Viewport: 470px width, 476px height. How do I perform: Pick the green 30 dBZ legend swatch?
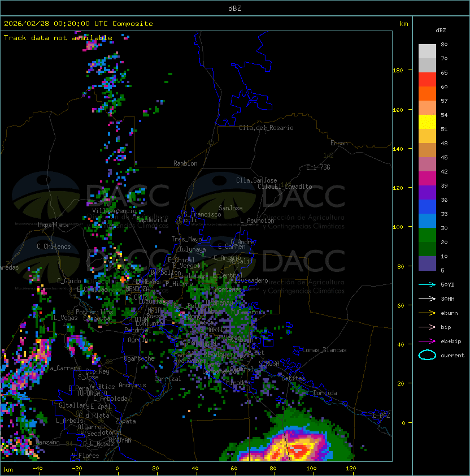point(427,235)
